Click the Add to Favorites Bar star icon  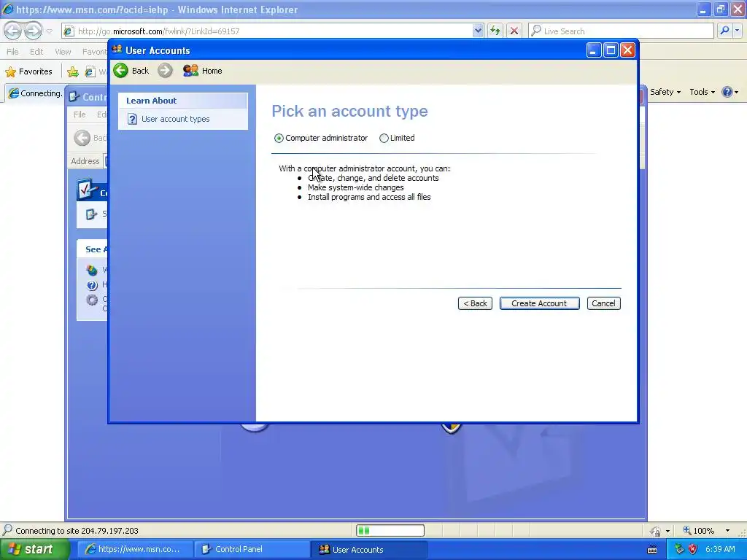[x=73, y=71]
